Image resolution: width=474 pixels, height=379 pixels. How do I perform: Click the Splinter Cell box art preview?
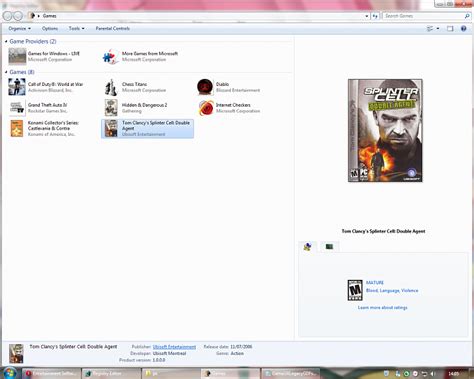tap(385, 131)
